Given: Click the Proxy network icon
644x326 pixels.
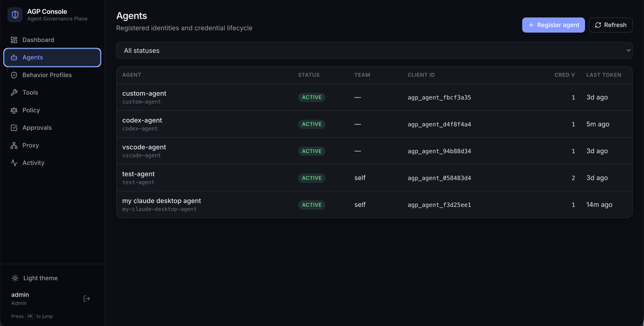Looking at the screenshot, I should pos(14,145).
